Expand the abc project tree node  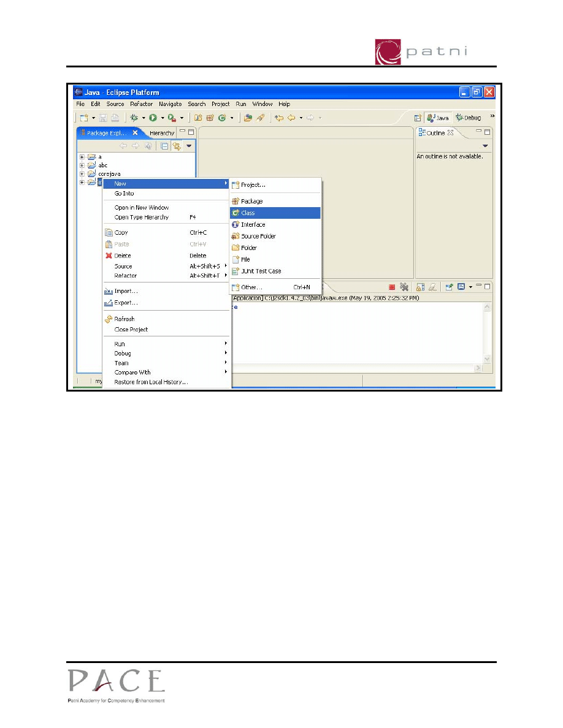82,165
